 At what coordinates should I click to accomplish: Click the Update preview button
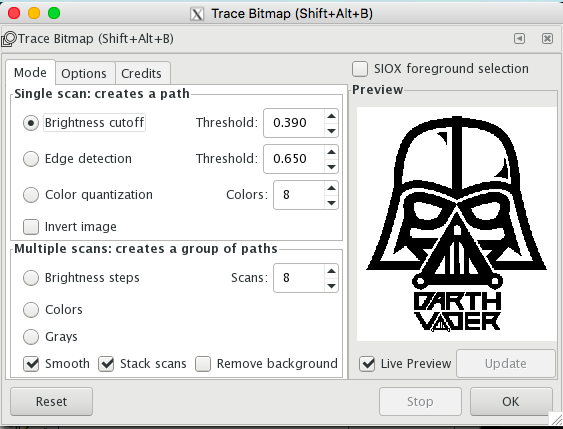coord(506,364)
